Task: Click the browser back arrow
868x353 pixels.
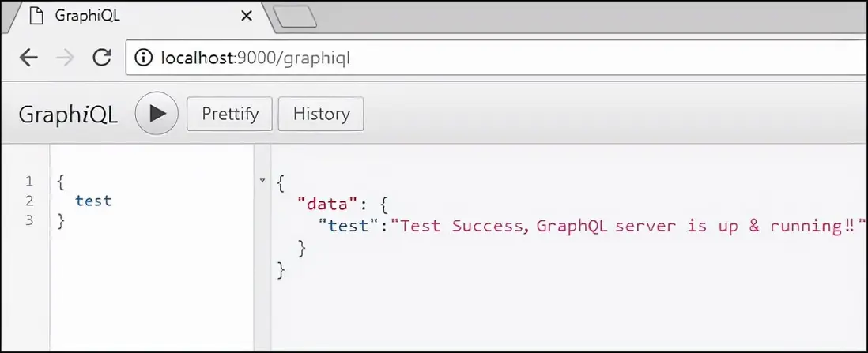Action: click(28, 58)
